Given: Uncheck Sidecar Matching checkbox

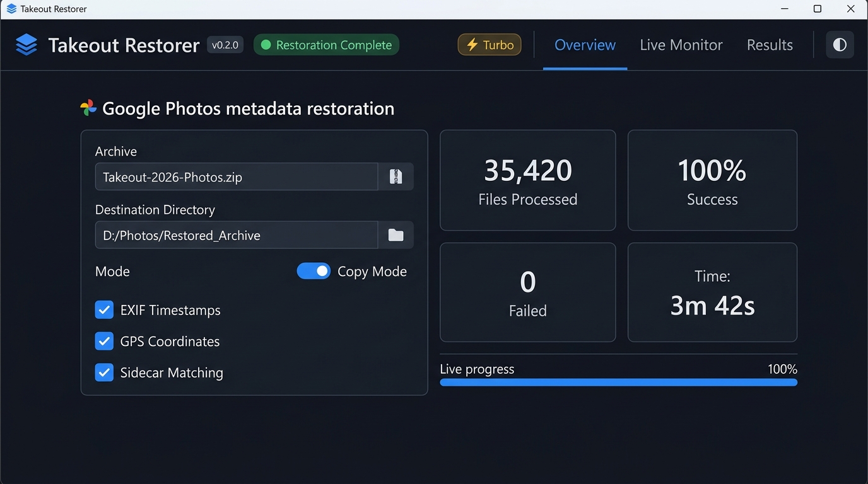Looking at the screenshot, I should coord(104,372).
